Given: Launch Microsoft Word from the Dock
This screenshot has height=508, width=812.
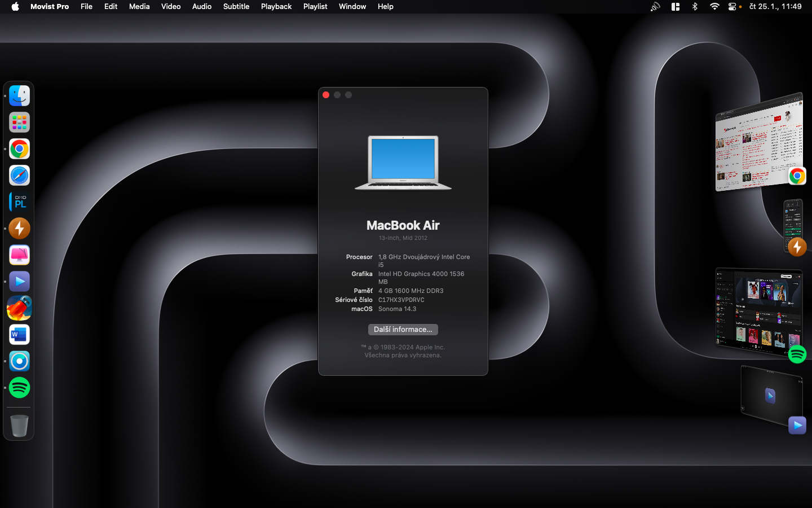Looking at the screenshot, I should pyautogui.click(x=19, y=335).
